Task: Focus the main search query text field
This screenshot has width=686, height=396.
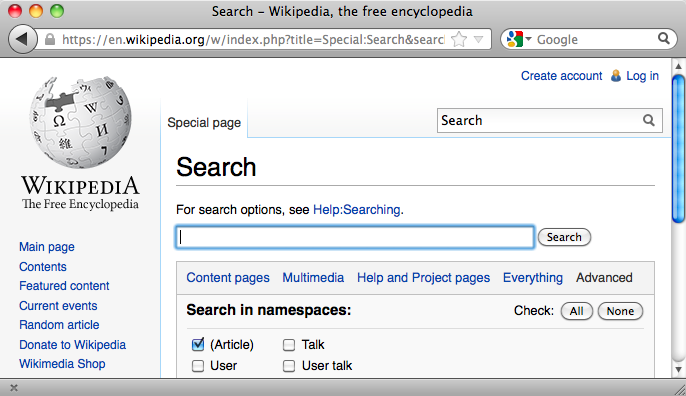Action: click(x=355, y=237)
